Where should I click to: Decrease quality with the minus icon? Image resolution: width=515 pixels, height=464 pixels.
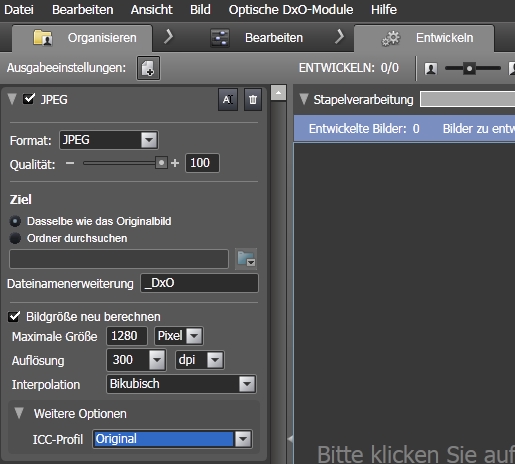pos(70,163)
